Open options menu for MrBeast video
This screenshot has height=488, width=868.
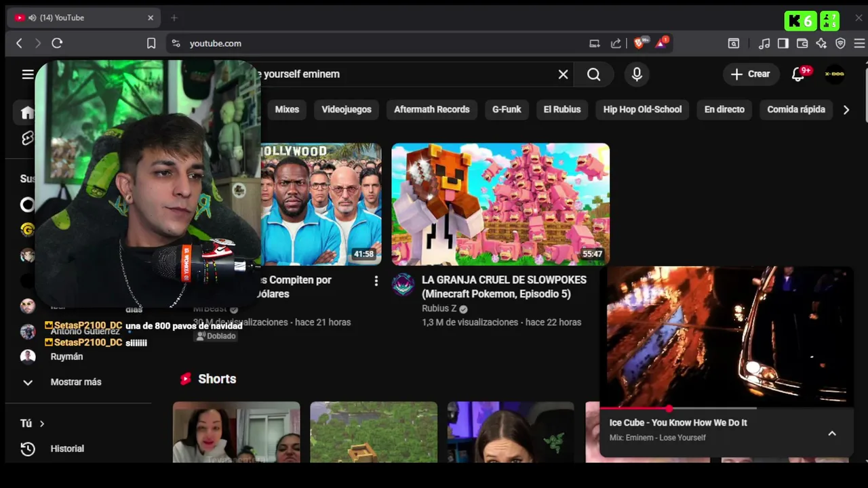click(x=376, y=281)
